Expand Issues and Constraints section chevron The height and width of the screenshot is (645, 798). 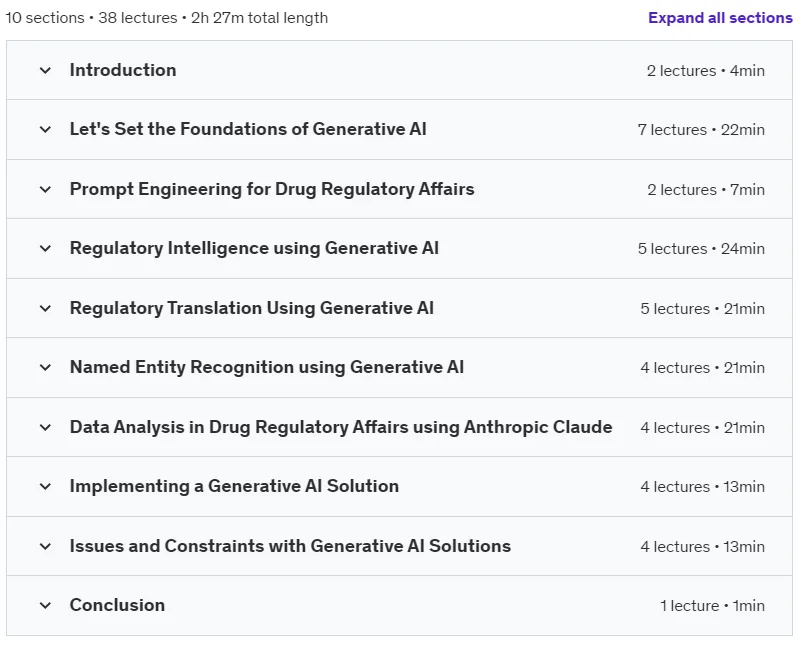45,547
